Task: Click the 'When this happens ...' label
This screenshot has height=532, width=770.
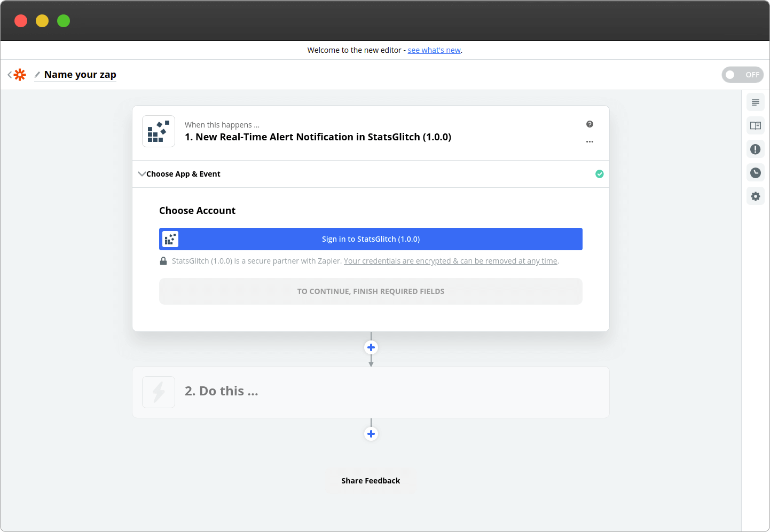Action: tap(222, 125)
